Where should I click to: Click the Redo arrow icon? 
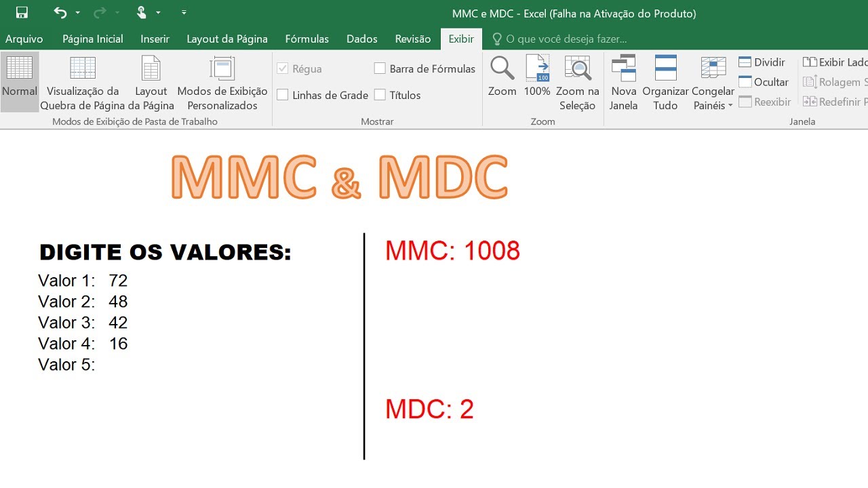99,13
